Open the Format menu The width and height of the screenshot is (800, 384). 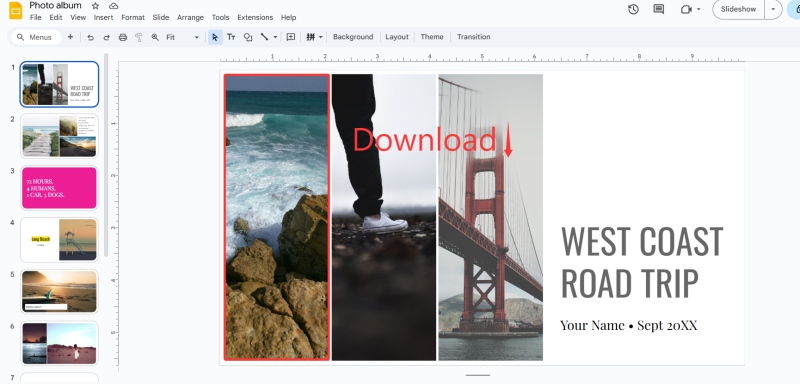click(x=133, y=17)
